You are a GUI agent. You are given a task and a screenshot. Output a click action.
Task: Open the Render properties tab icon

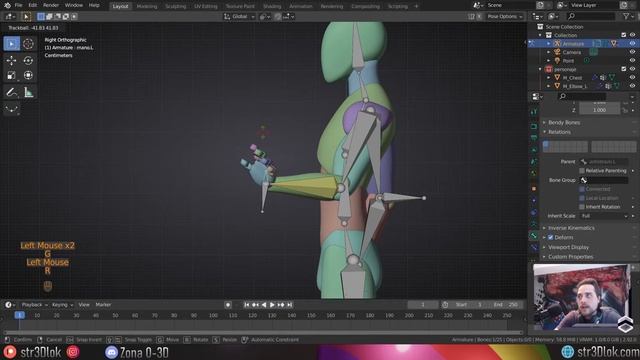534,127
